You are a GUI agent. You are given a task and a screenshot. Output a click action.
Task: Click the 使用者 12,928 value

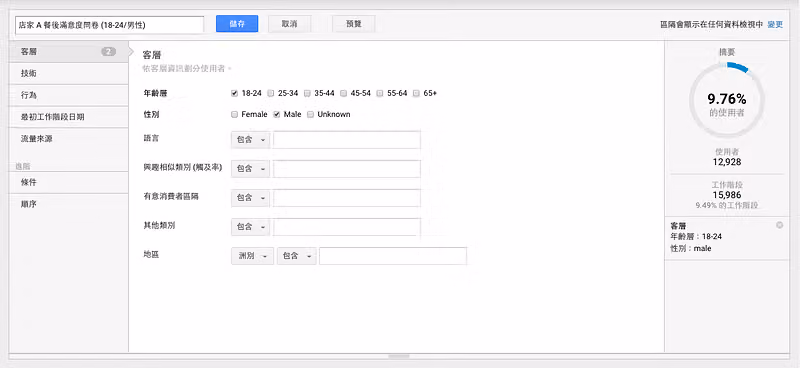coord(727,162)
